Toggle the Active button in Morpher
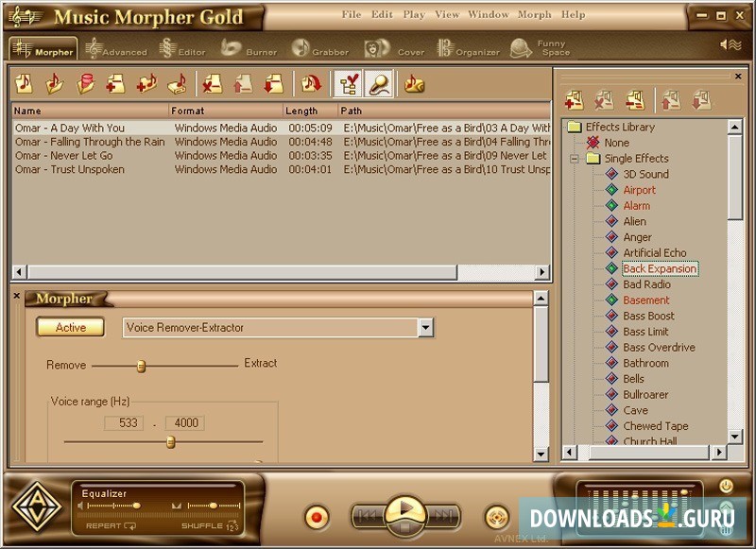756x549 pixels. [70, 327]
